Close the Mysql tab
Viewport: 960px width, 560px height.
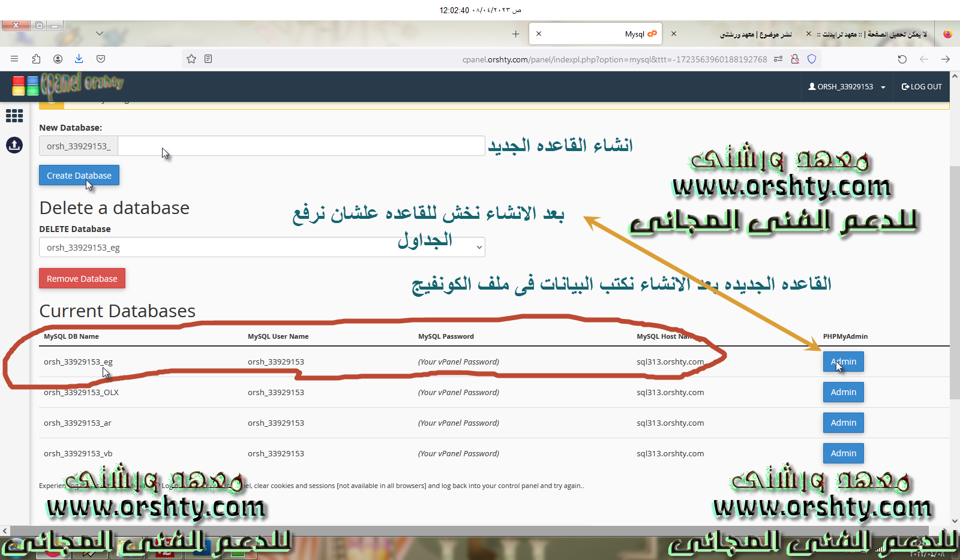pyautogui.click(x=539, y=34)
